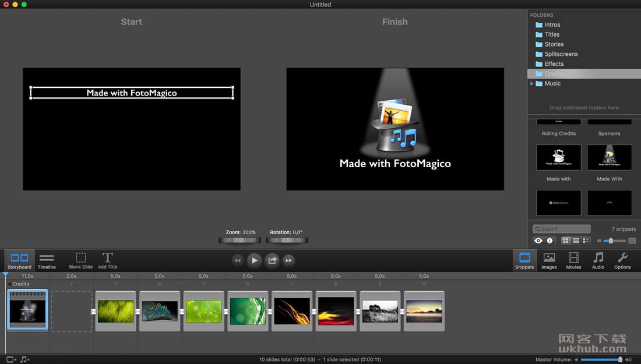641x364 pixels.
Task: Open the Movies sidebar tab
Action: 573,260
